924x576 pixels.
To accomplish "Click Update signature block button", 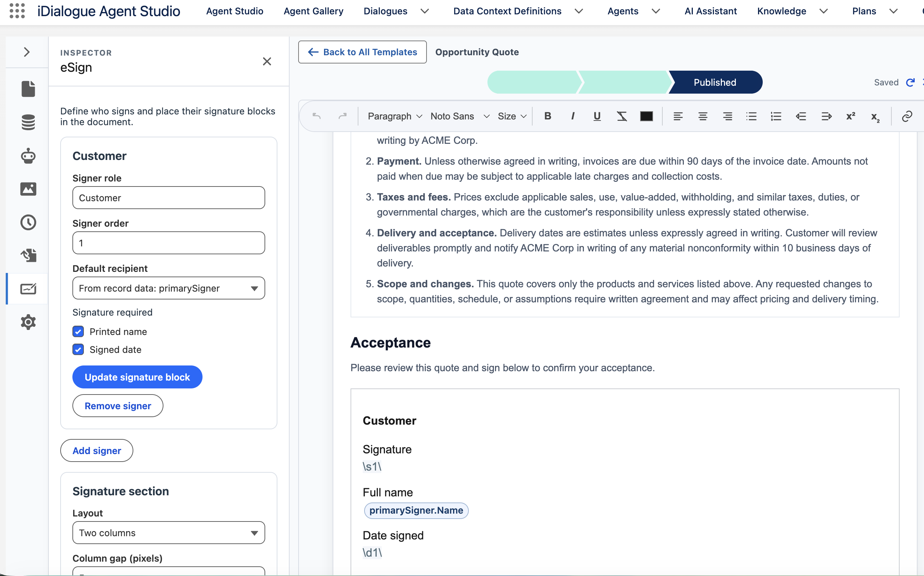I will [137, 377].
